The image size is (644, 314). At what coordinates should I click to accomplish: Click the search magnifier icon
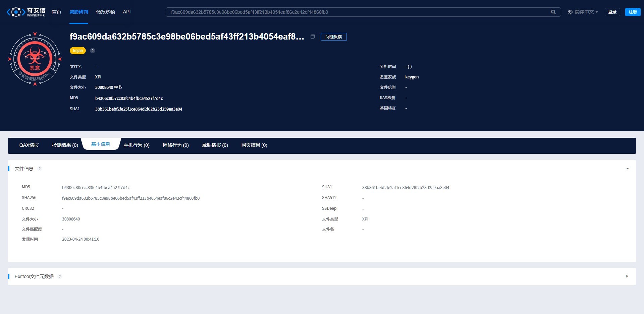point(553,12)
